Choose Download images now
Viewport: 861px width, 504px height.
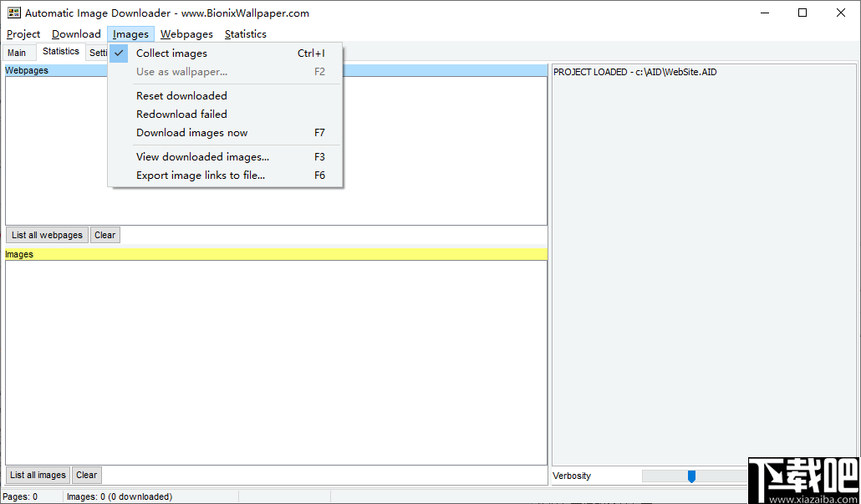click(226, 133)
